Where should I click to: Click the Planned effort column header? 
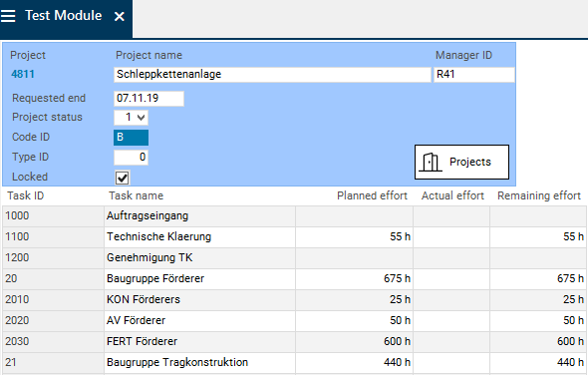click(x=372, y=195)
